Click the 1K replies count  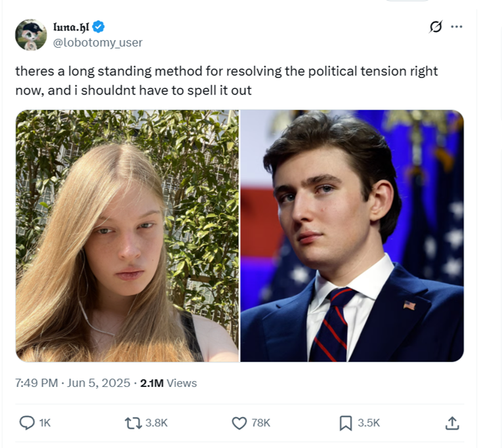click(45, 423)
